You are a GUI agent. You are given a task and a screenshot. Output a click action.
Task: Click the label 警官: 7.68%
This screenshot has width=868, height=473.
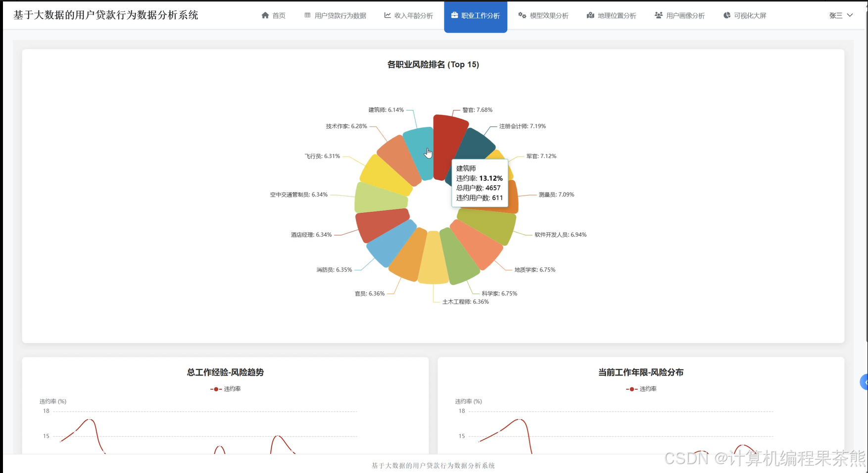coord(478,110)
